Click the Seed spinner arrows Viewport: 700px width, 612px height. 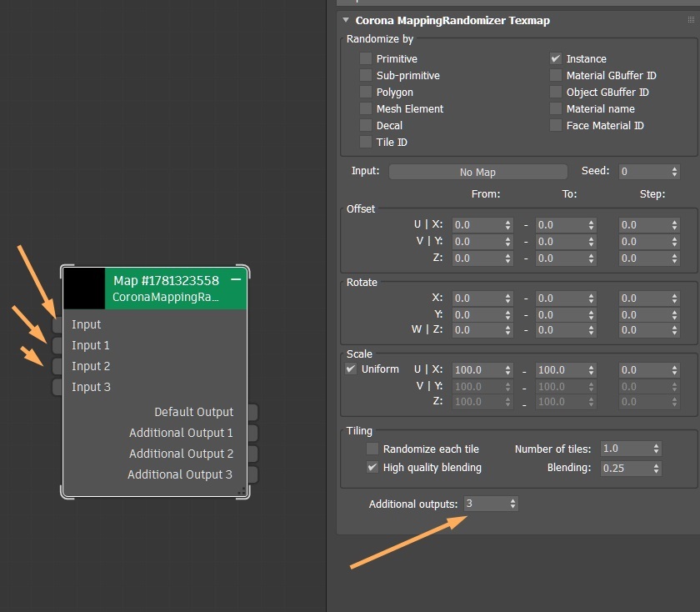674,172
